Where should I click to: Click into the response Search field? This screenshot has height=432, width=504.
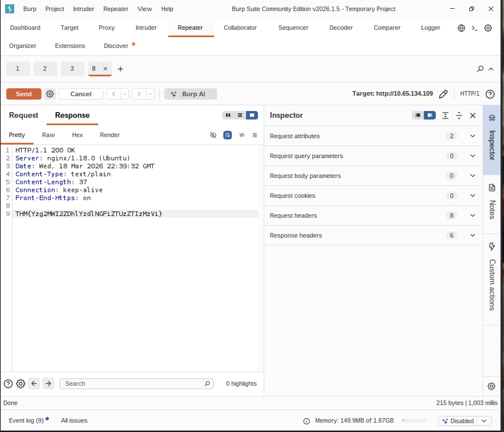click(137, 384)
